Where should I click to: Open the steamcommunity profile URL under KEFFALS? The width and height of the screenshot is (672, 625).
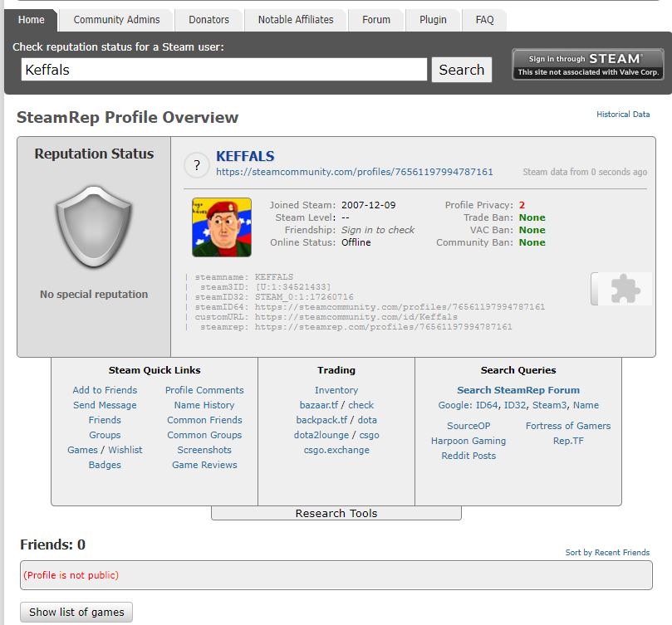point(355,172)
